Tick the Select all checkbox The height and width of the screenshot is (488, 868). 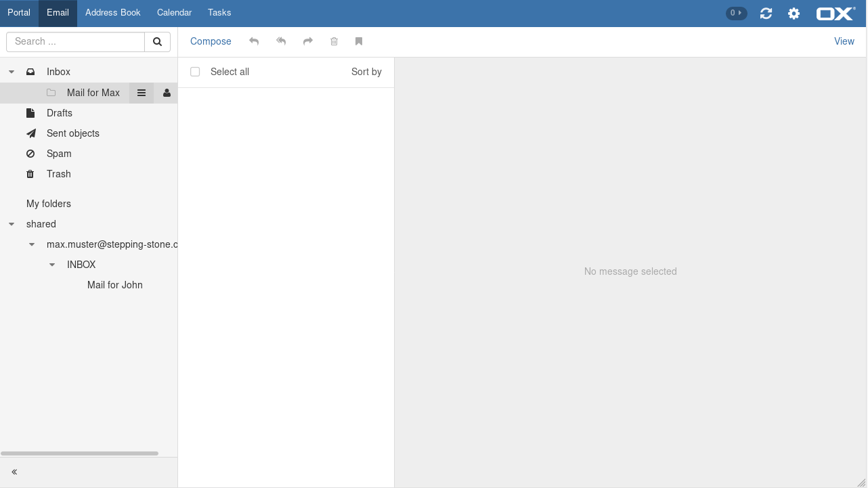[195, 72]
